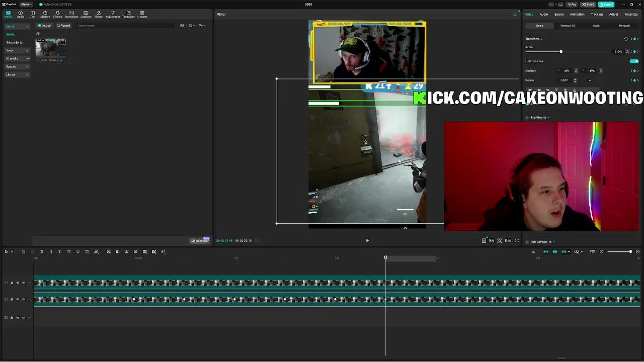Switch to the Speed tab

point(559,14)
